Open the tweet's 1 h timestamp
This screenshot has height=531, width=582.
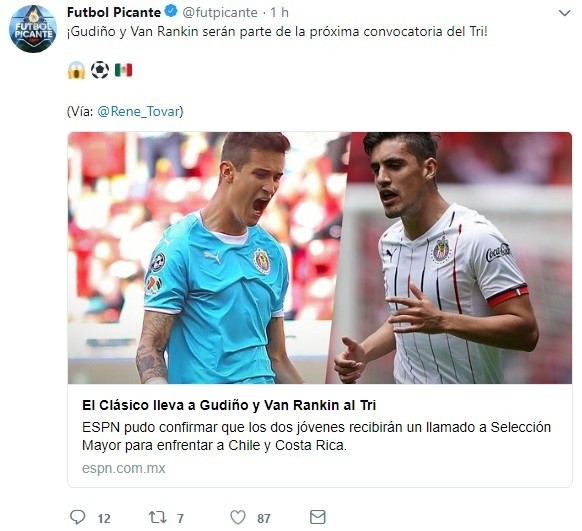[x=279, y=13]
